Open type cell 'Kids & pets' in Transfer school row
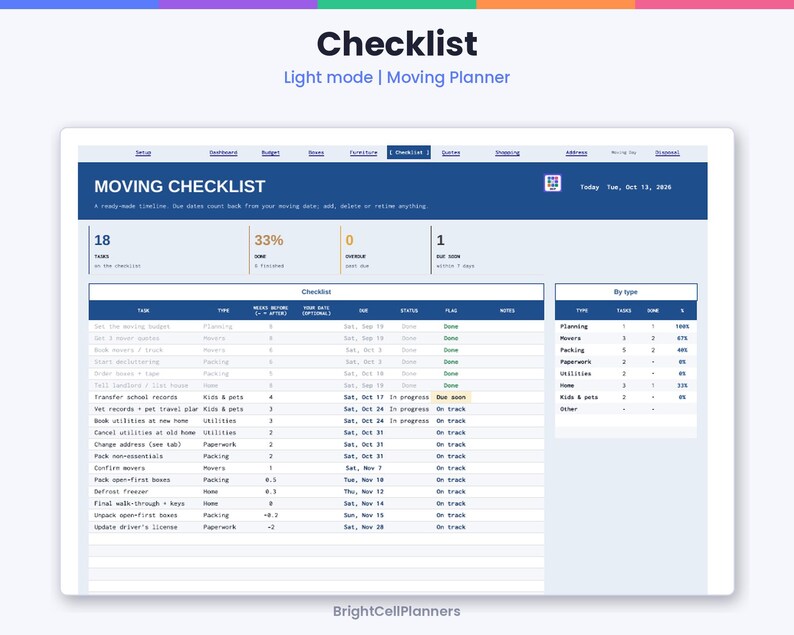The width and height of the screenshot is (794, 635). click(x=223, y=398)
